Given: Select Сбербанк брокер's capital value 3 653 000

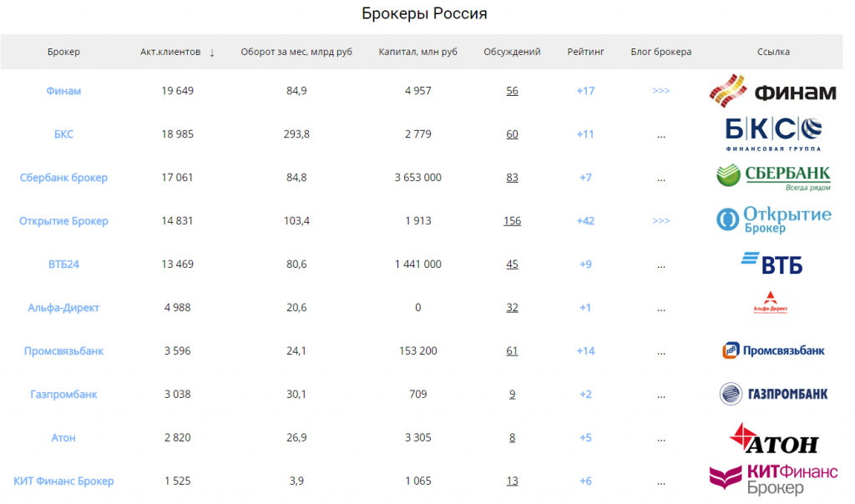Looking at the screenshot, I should 418,178.
